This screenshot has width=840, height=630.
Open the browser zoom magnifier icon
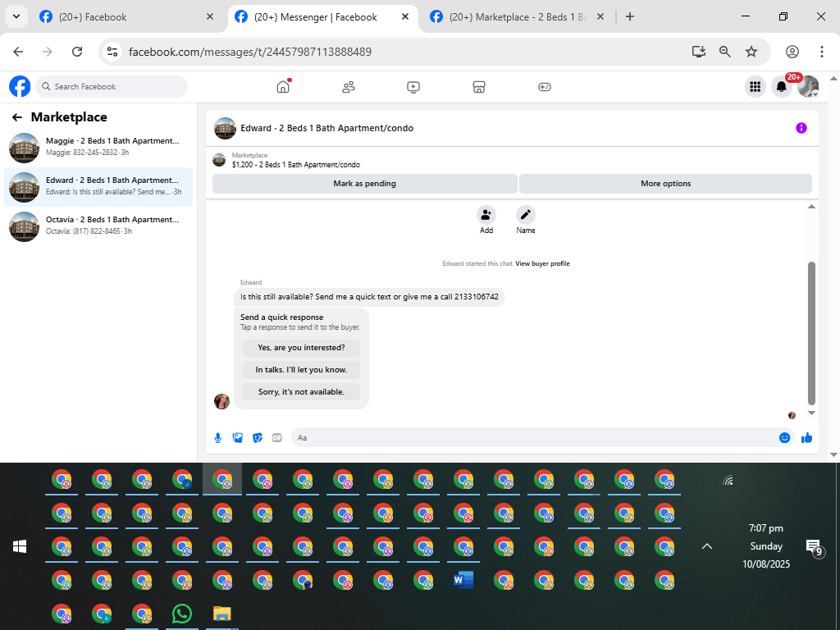coord(725,52)
